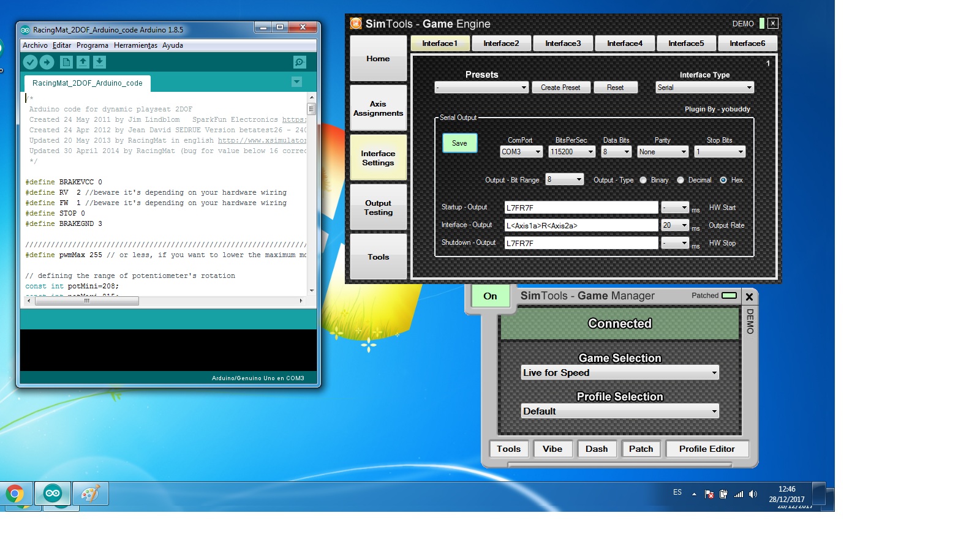Open the Game Selection dropdown

[620, 373]
